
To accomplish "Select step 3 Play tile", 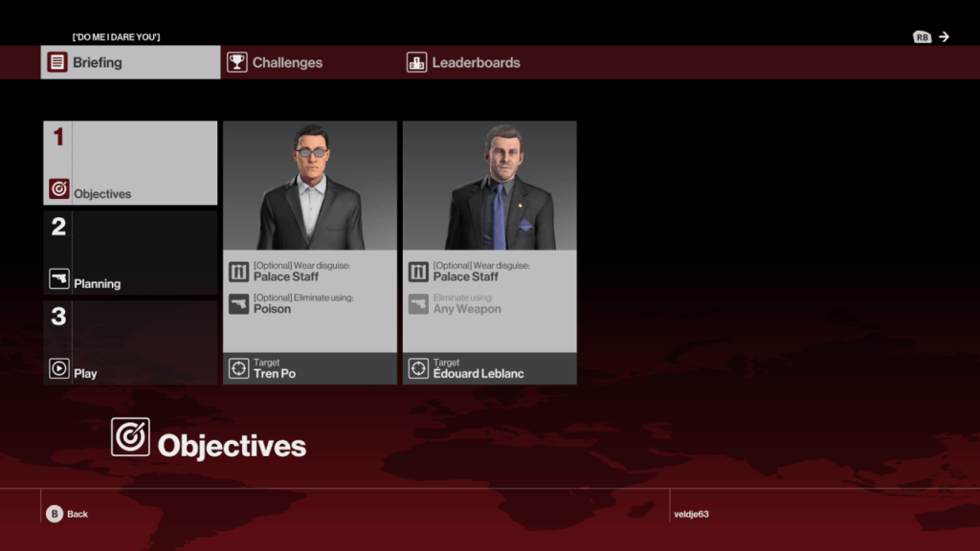I will click(130, 342).
